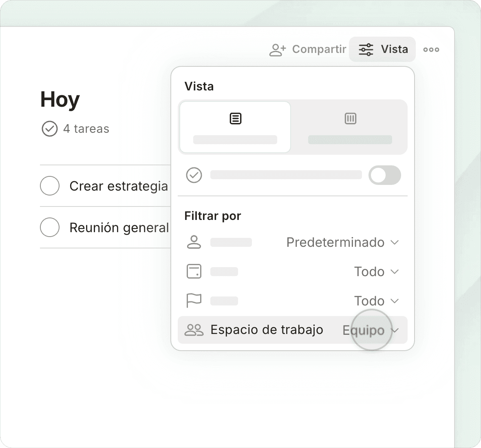Click the Vista sliders icon
The width and height of the screenshot is (481, 448).
click(x=366, y=49)
